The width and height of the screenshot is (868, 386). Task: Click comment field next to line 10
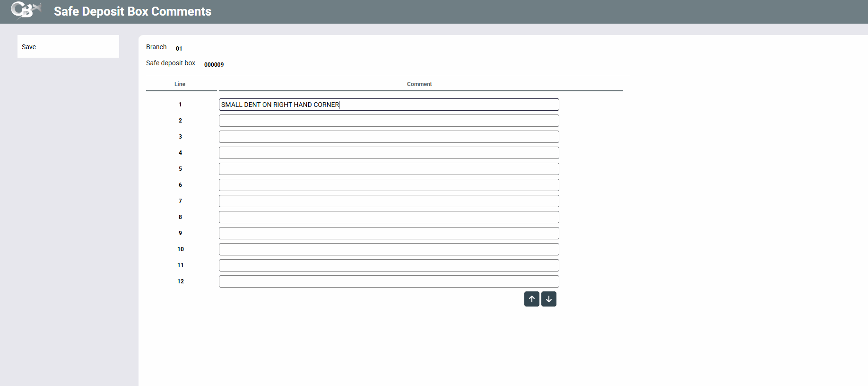tap(389, 249)
